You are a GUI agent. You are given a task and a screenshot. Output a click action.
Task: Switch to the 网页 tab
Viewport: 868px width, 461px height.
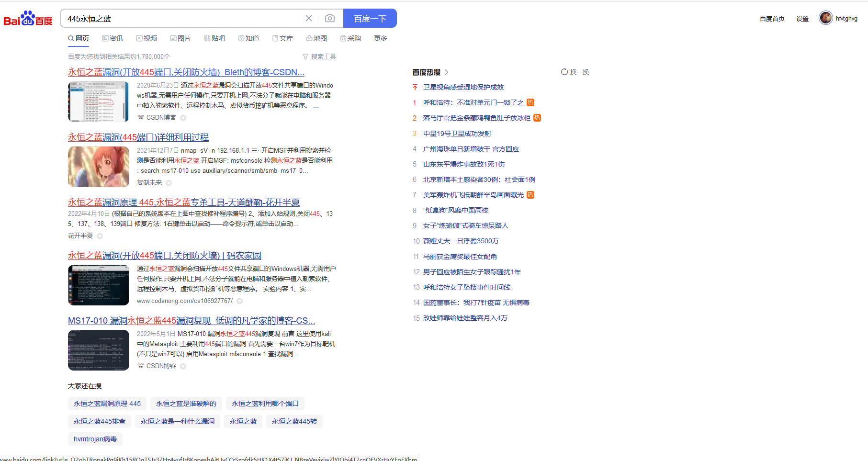point(79,38)
